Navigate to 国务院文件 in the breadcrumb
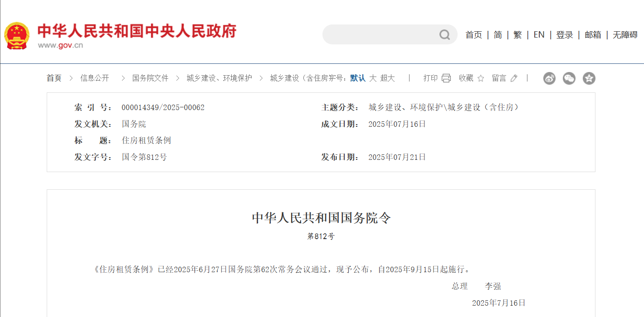 point(150,77)
